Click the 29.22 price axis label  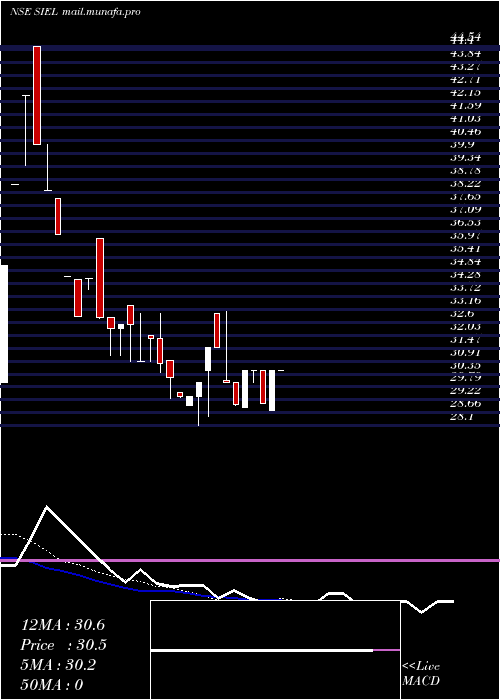[x=465, y=391]
